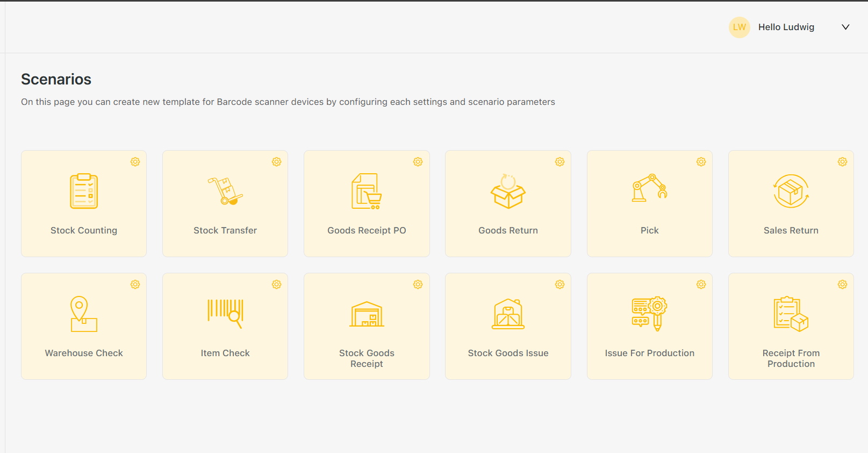The image size is (868, 453).
Task: Select the Stock Goods Issue label
Action: 508,353
